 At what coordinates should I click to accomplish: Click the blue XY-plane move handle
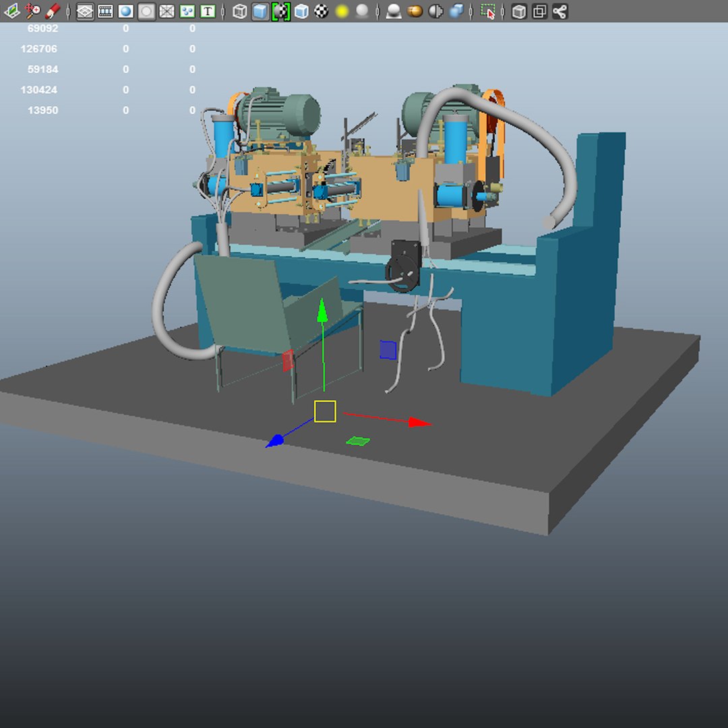(x=388, y=350)
